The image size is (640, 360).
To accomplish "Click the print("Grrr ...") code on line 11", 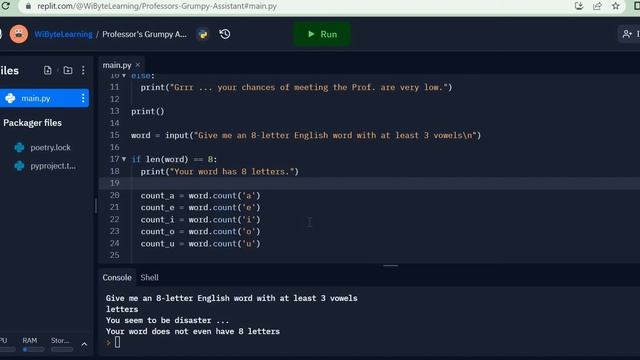I will [296, 87].
